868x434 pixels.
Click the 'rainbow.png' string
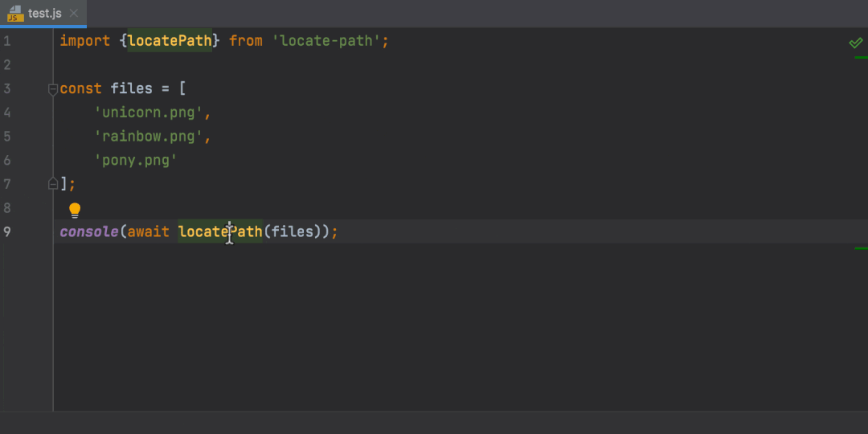point(149,136)
